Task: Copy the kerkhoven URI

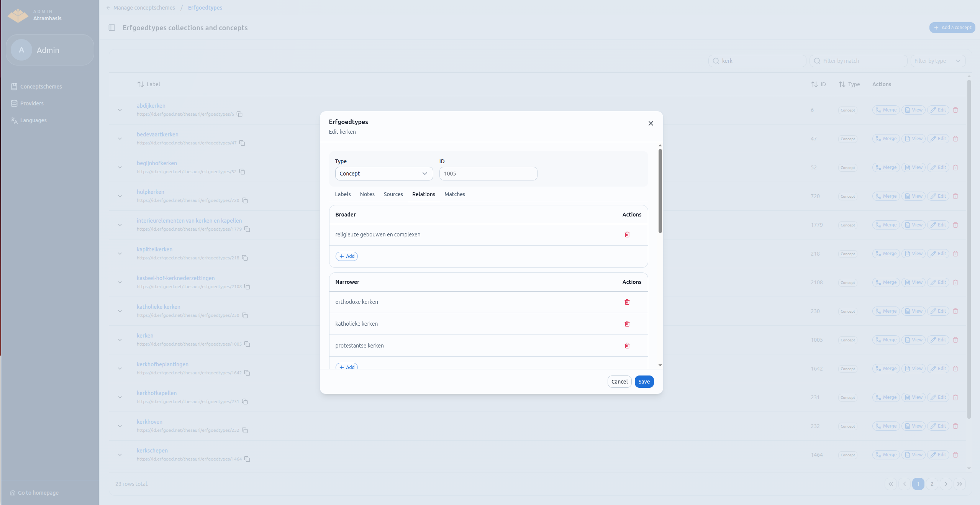Action: tap(245, 430)
